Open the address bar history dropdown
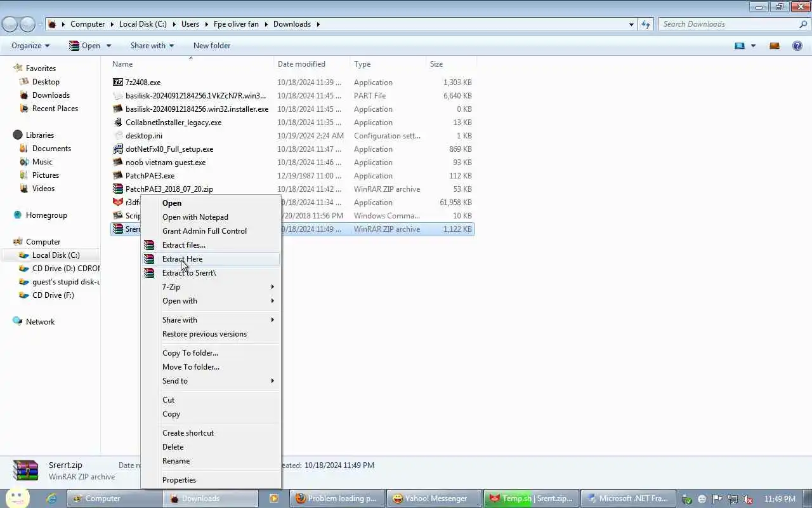Image resolution: width=812 pixels, height=508 pixels. click(631, 24)
